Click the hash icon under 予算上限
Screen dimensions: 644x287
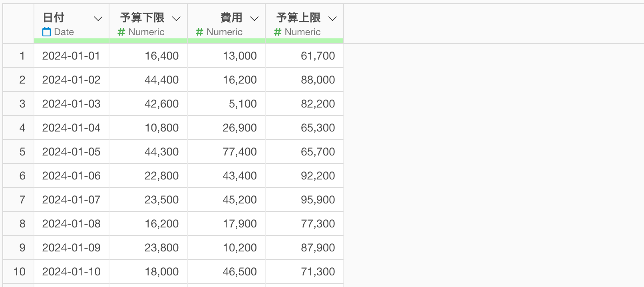point(278,32)
